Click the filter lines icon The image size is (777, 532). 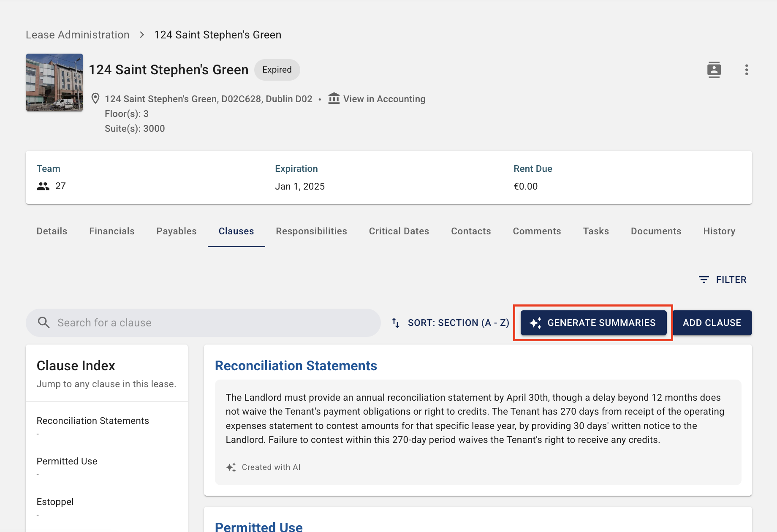click(704, 280)
